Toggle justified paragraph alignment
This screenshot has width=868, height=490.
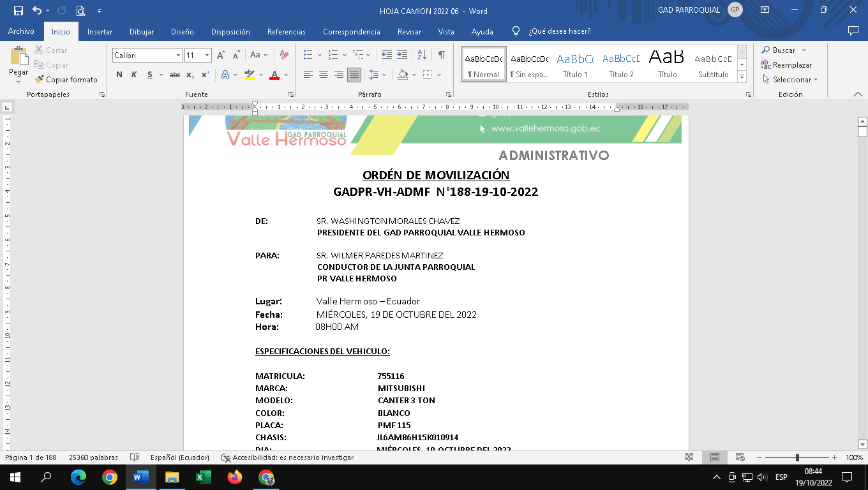click(354, 75)
